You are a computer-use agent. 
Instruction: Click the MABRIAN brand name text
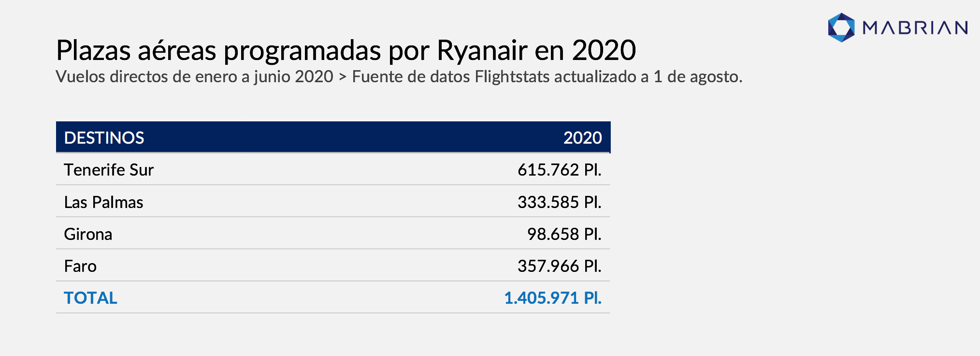(x=915, y=28)
